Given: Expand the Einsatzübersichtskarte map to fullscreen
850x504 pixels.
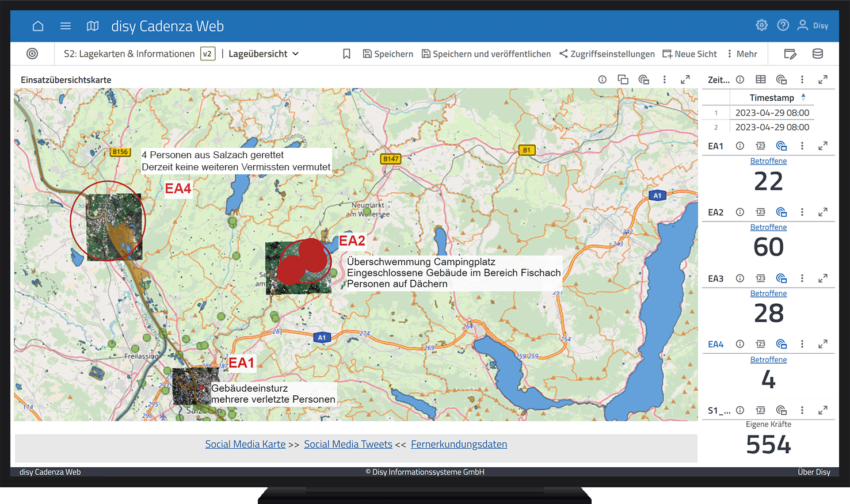Looking at the screenshot, I should [685, 80].
